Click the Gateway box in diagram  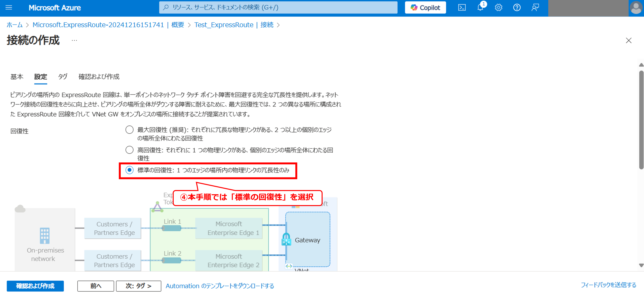pos(308,240)
